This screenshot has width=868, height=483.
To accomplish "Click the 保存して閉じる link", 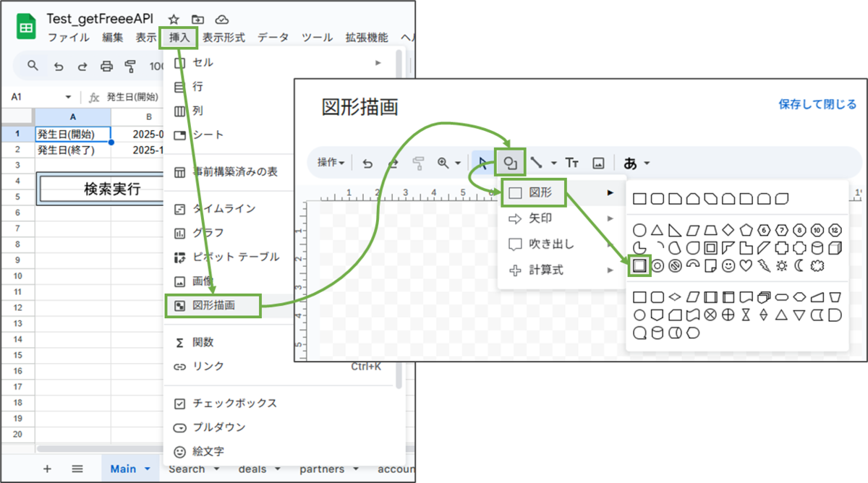I will [x=817, y=103].
